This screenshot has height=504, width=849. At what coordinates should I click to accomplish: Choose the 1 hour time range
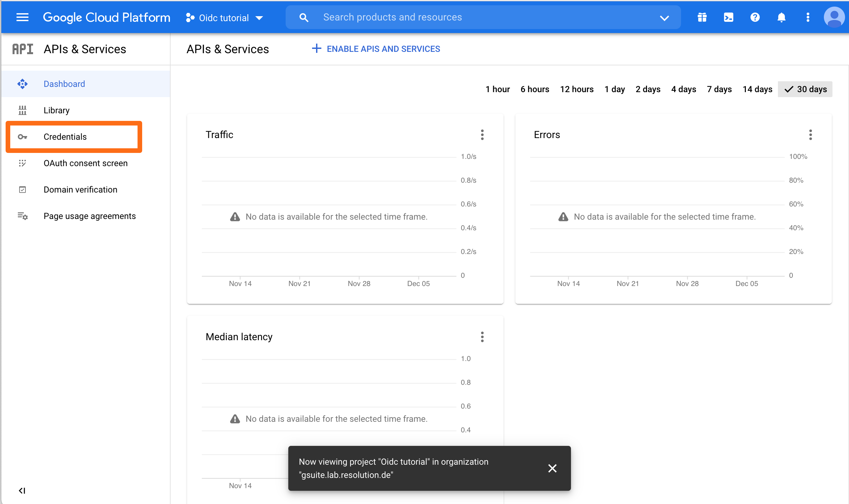point(498,89)
